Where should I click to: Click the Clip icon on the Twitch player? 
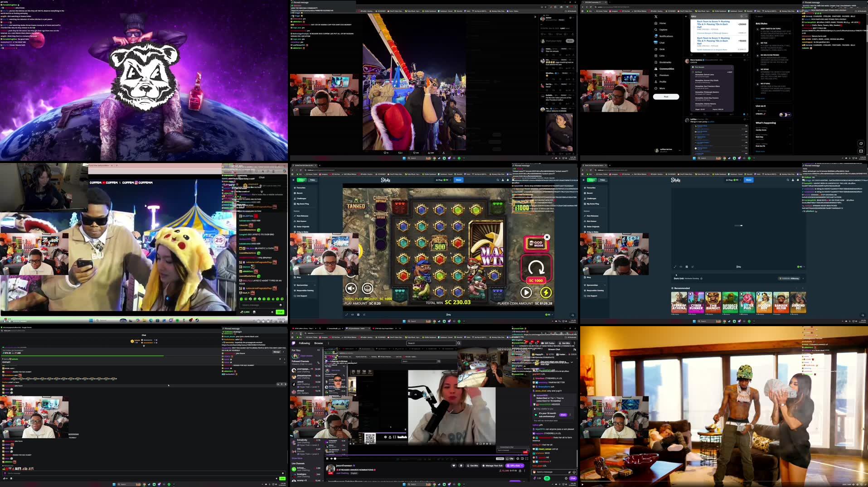(x=511, y=458)
